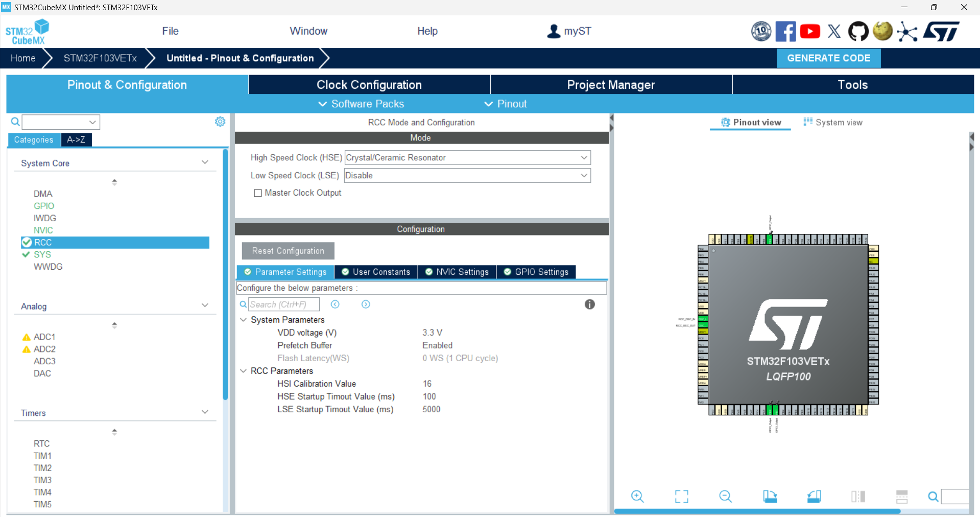Click the green check icon beside RCC
980x517 pixels.
point(27,243)
